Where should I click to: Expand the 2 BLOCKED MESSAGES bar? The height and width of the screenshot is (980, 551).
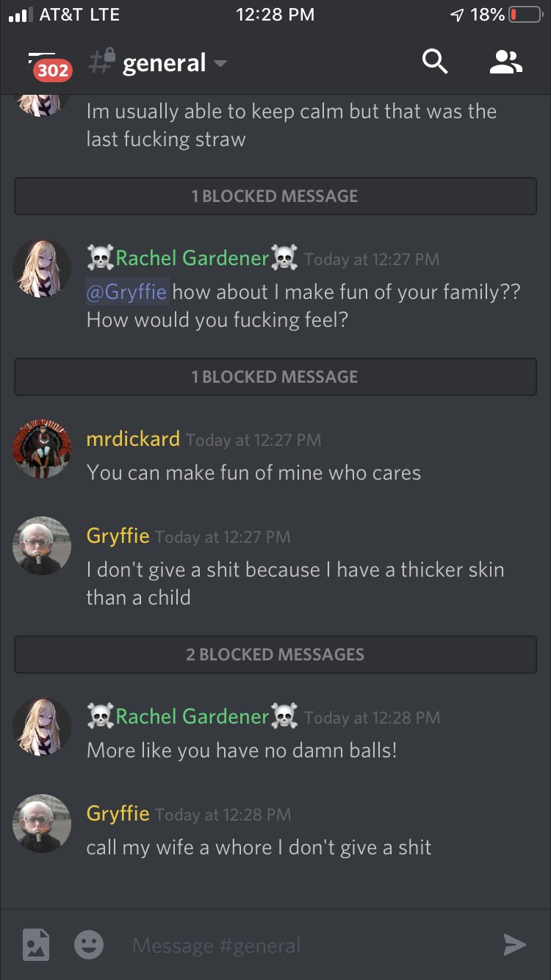click(275, 655)
